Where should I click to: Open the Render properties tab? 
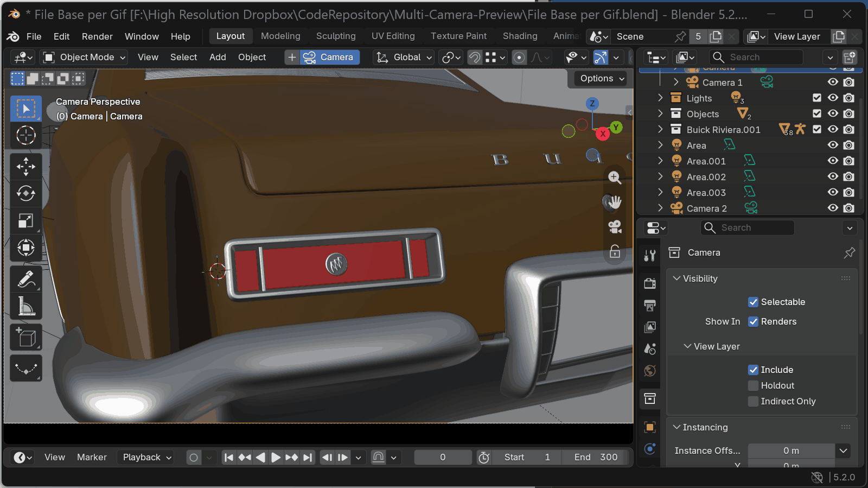[650, 283]
